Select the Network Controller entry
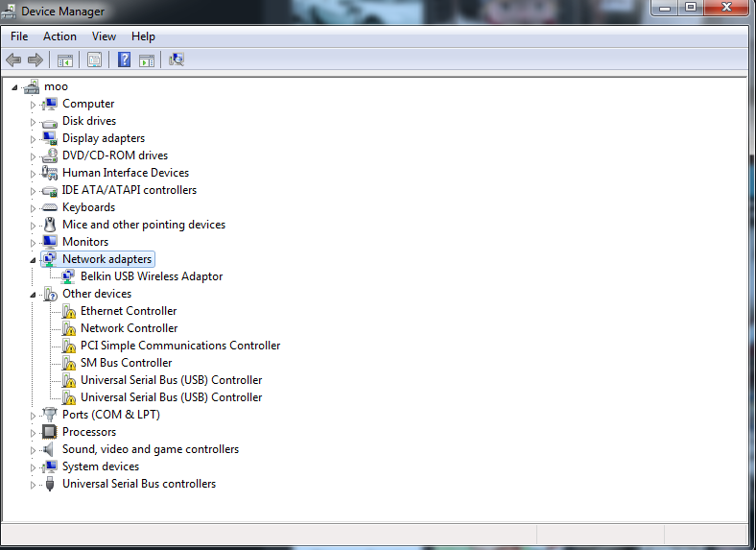 130,328
